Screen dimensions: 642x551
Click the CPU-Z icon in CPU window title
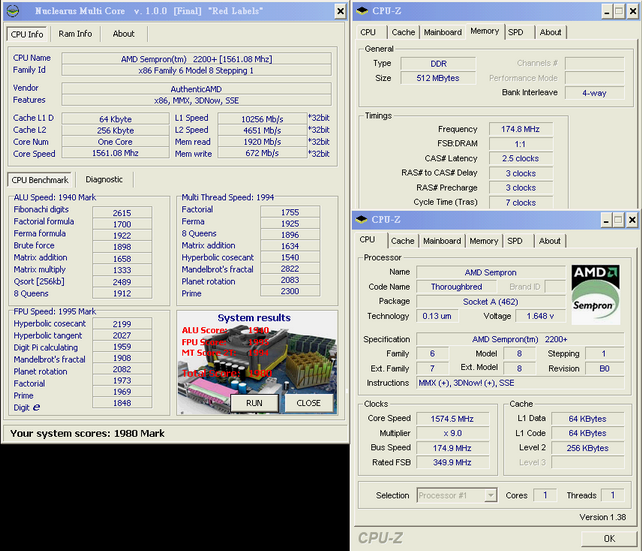pos(361,219)
